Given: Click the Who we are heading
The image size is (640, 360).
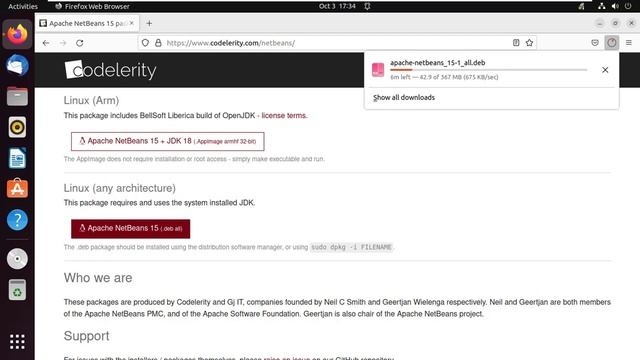Looking at the screenshot, I should click(98, 278).
